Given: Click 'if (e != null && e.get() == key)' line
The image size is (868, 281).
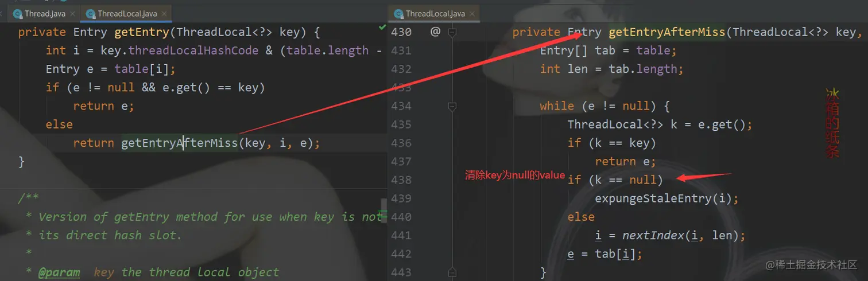Looking at the screenshot, I should pos(156,88).
